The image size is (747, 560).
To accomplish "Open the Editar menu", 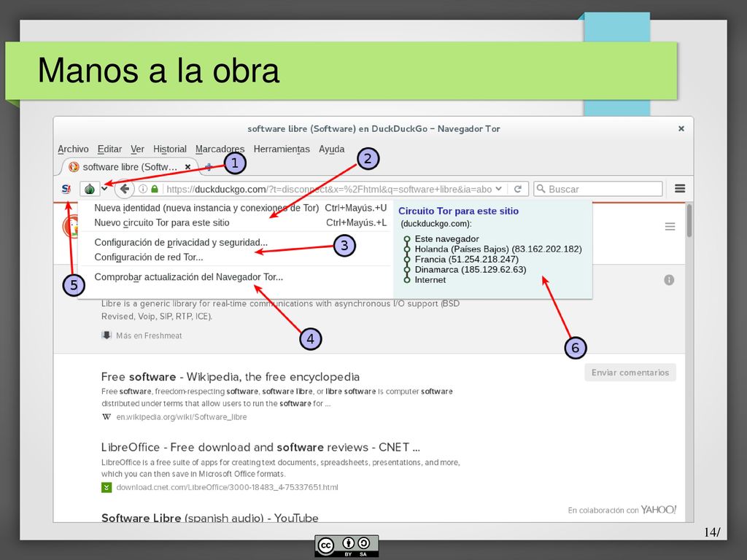I will (109, 149).
